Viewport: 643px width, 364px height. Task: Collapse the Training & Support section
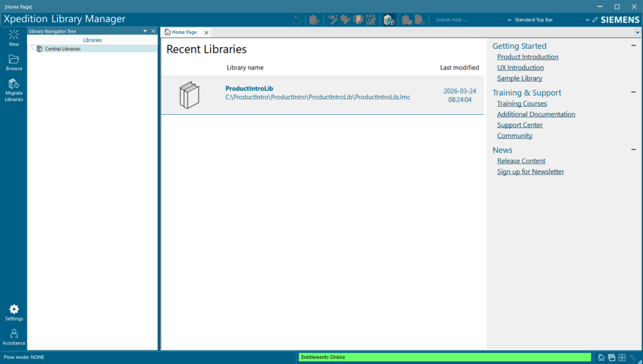pos(634,92)
